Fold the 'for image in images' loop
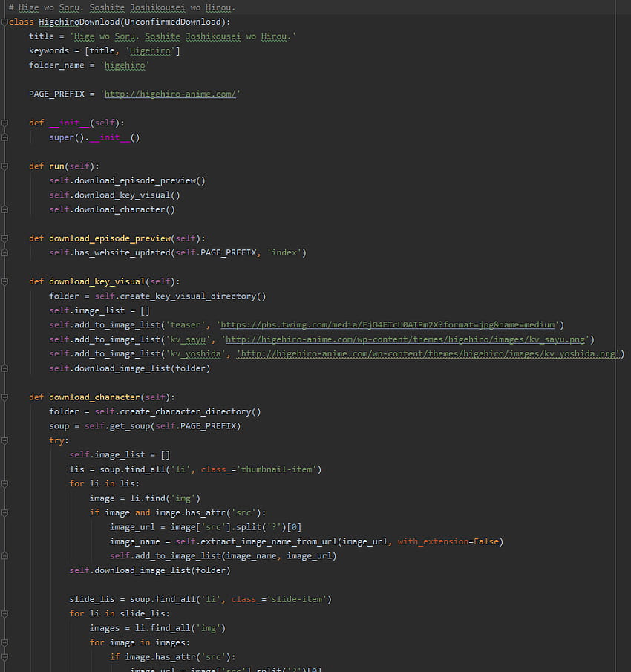 tap(4, 642)
